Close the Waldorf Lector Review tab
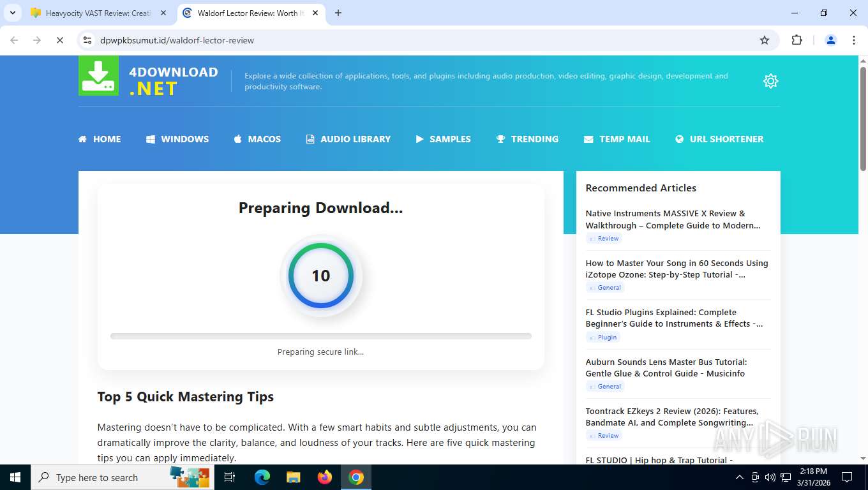This screenshot has width=868, height=490. coord(315,13)
